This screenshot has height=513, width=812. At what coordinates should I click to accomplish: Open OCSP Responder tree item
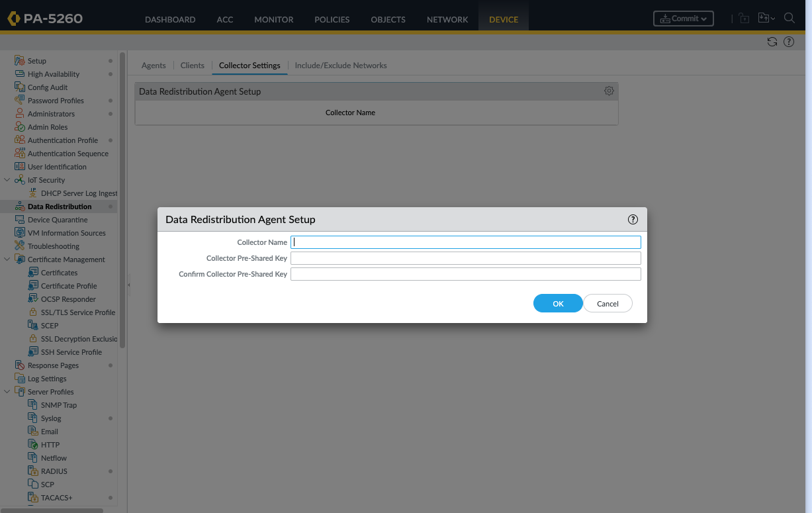68,299
